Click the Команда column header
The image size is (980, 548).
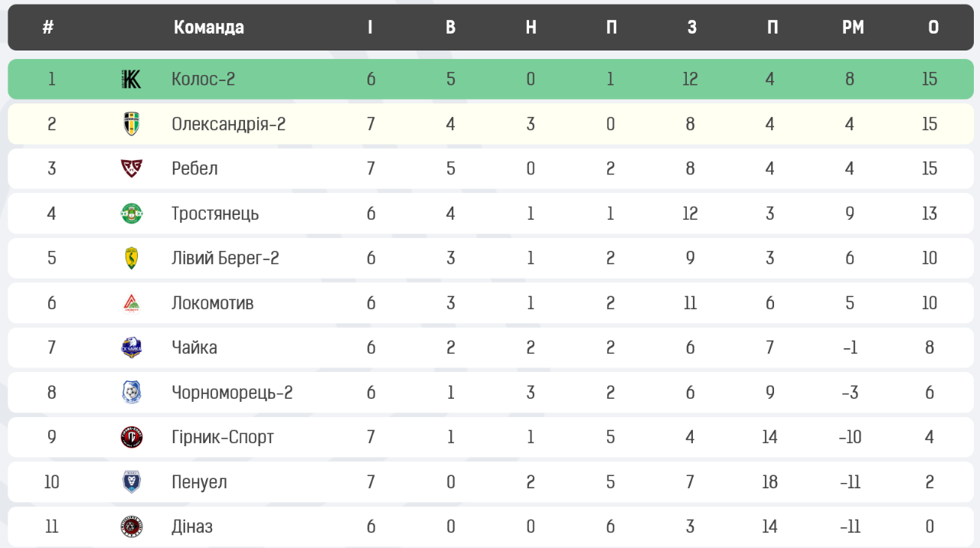tap(208, 28)
